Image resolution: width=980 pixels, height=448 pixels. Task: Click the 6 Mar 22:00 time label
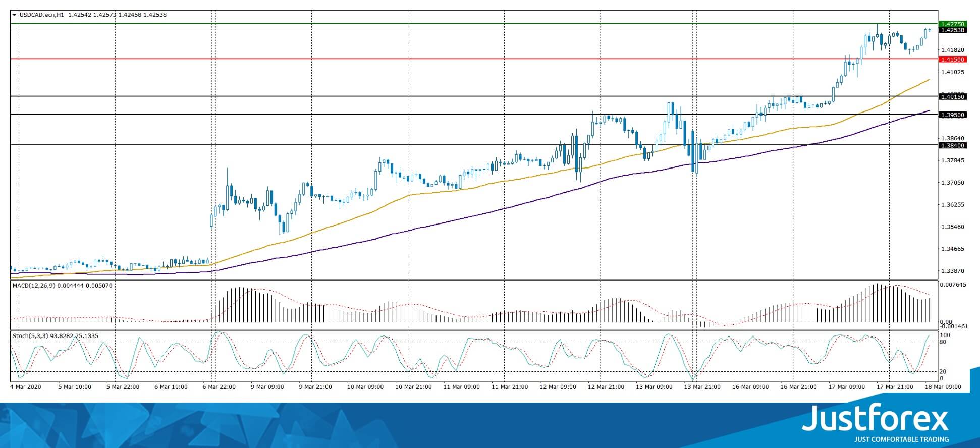(219, 387)
